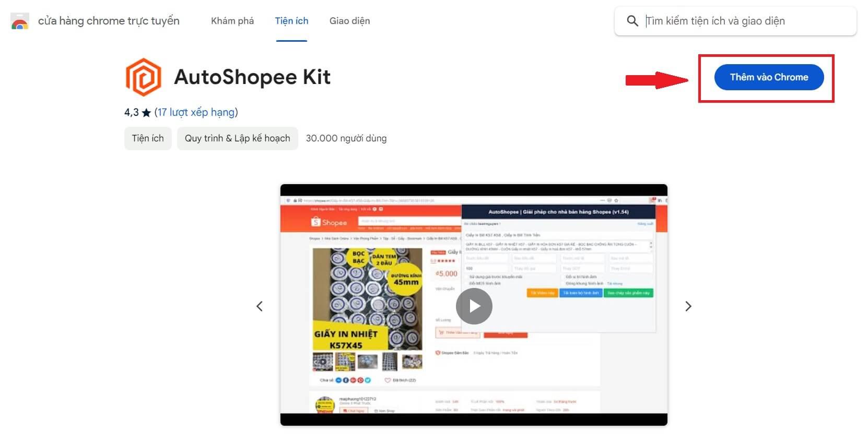Select the first product thumbnail in preview
Image resolution: width=868 pixels, height=445 pixels.
coord(323,361)
